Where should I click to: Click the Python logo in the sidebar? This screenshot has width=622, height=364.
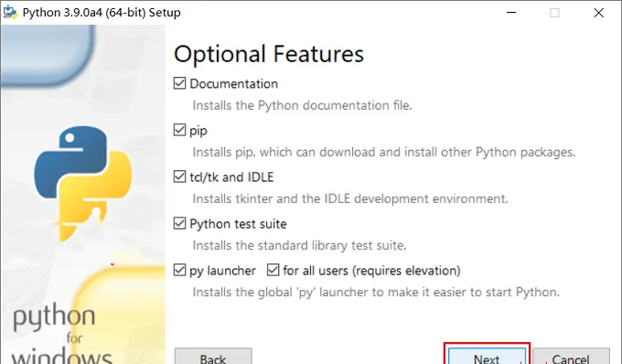[x=83, y=183]
